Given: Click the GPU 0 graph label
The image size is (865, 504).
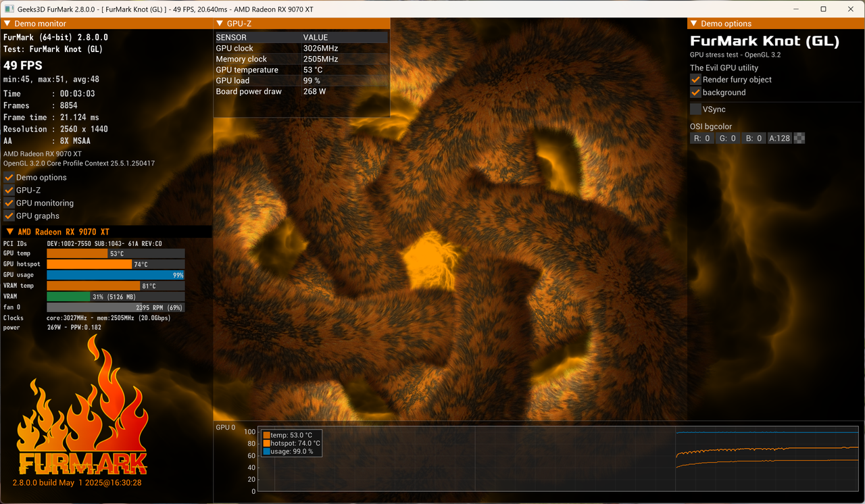Looking at the screenshot, I should [x=226, y=428].
